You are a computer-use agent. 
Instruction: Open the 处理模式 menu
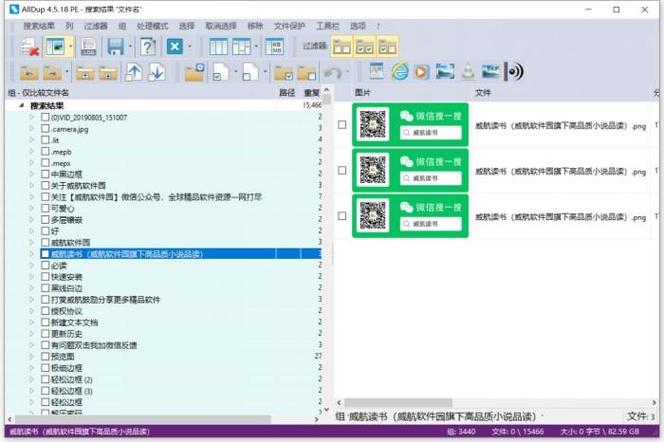[152, 26]
